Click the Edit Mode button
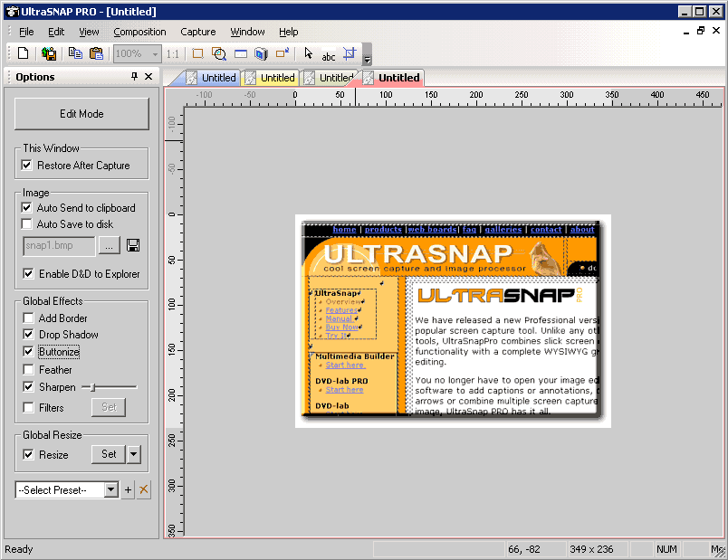The width and height of the screenshot is (728, 560). pos(81,114)
